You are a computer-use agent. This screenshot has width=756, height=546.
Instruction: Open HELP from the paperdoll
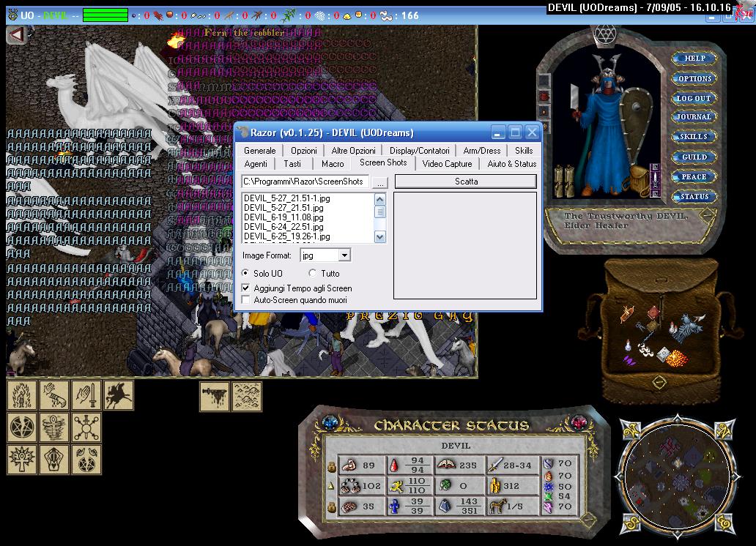click(x=694, y=59)
